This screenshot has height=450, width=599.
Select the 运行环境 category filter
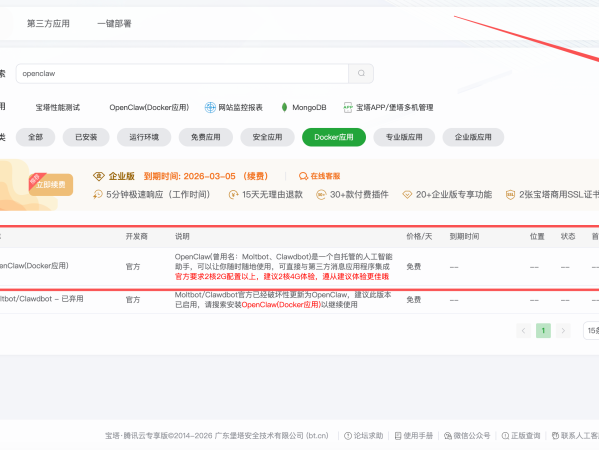point(144,137)
